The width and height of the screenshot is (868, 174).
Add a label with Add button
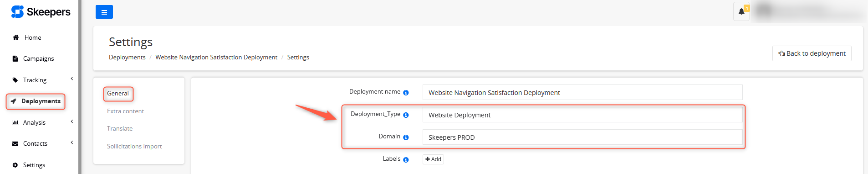pyautogui.click(x=433, y=159)
